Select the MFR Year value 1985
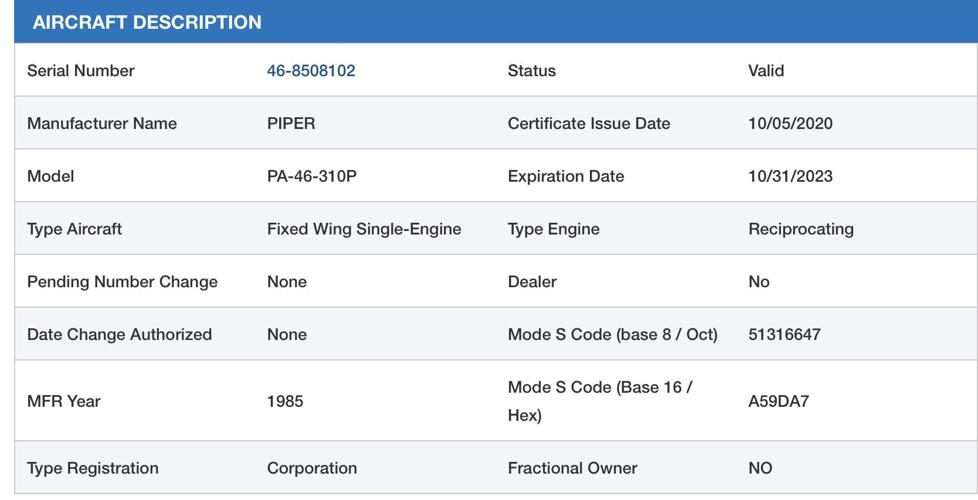This screenshot has height=500, width=978. (285, 401)
